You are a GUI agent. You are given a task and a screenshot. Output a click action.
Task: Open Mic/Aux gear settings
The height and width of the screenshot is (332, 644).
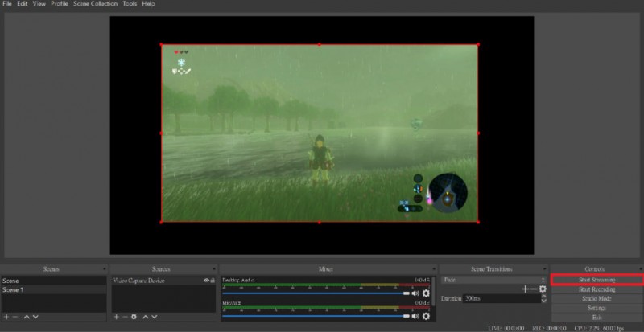pos(426,316)
